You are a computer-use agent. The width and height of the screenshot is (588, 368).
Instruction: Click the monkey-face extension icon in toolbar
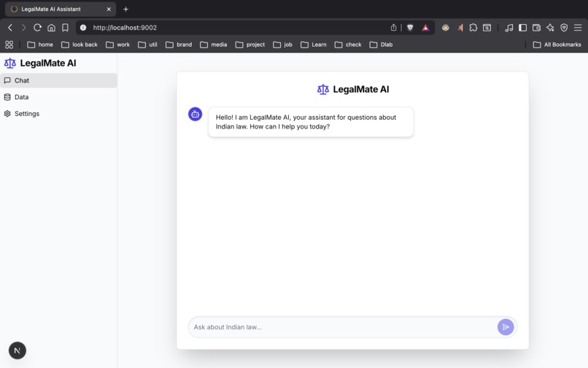(x=446, y=28)
